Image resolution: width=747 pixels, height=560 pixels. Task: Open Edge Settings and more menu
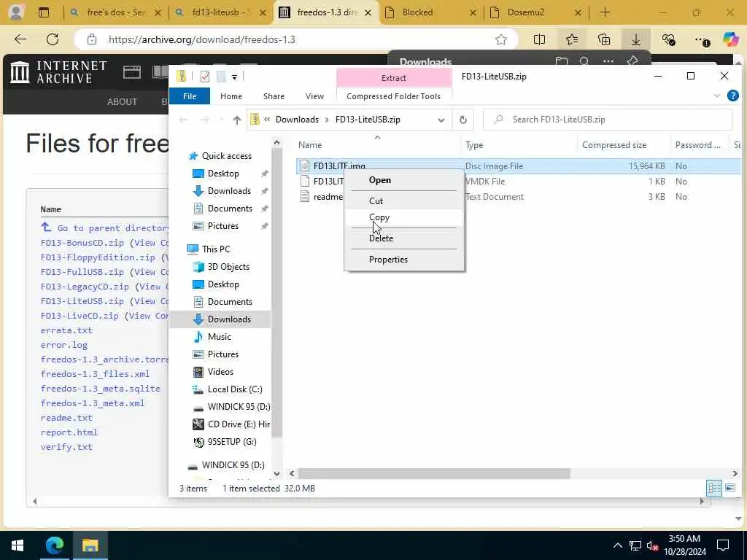pyautogui.click(x=701, y=39)
